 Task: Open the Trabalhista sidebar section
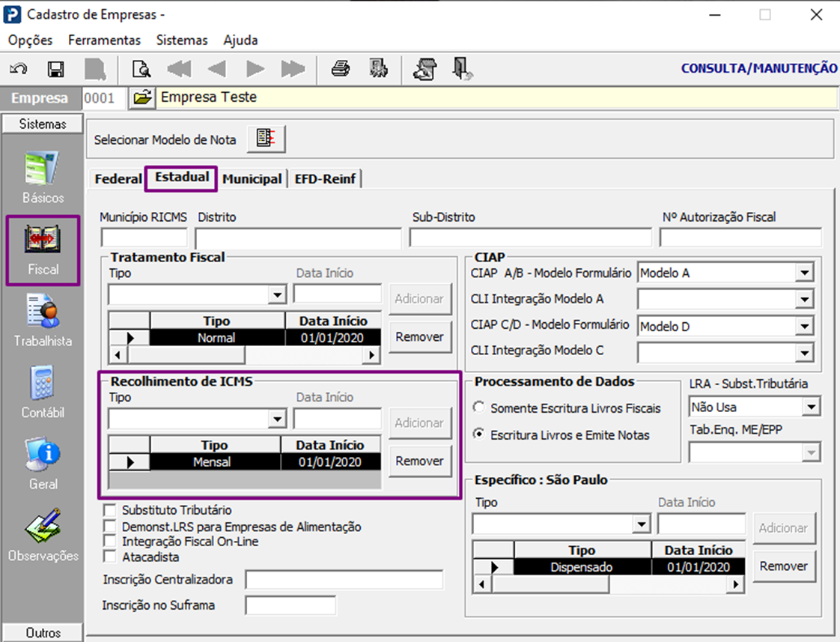tap(43, 321)
